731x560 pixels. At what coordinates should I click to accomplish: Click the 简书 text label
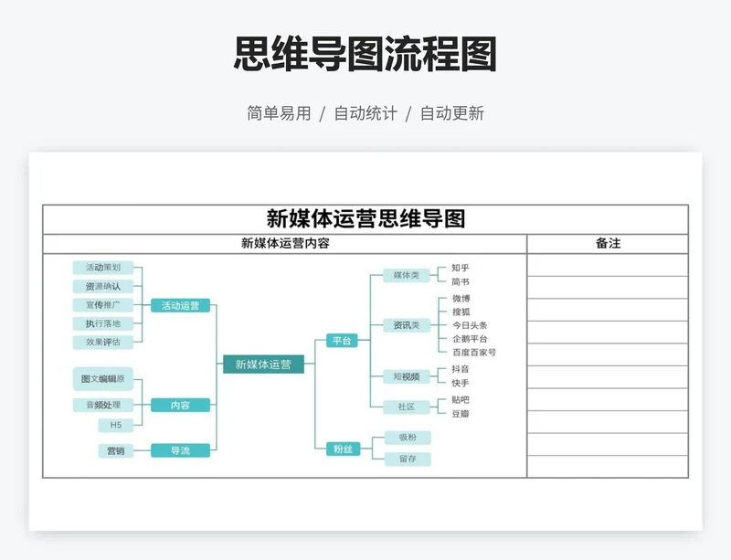pyautogui.click(x=461, y=281)
